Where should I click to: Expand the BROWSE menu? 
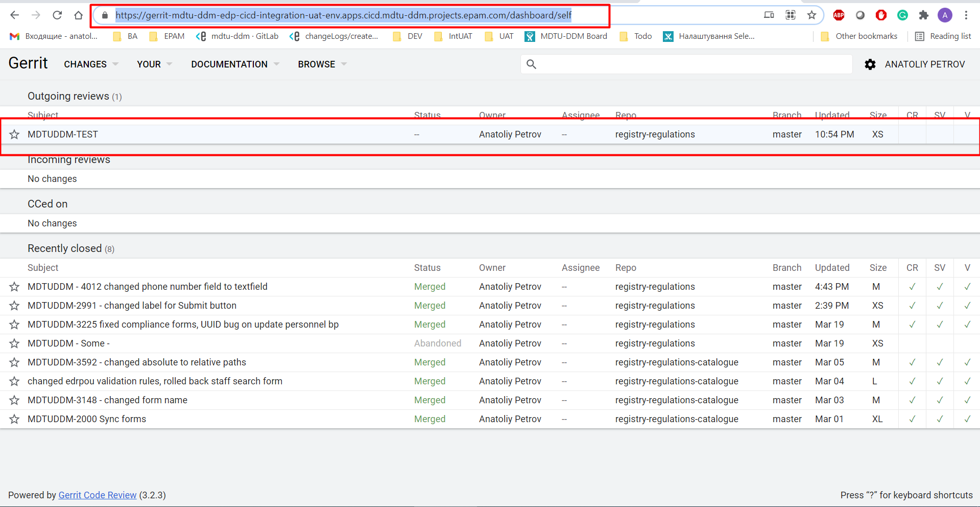click(322, 64)
